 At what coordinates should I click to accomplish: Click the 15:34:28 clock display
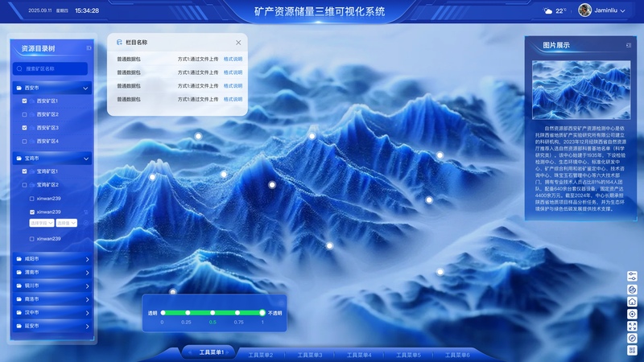(x=87, y=10)
